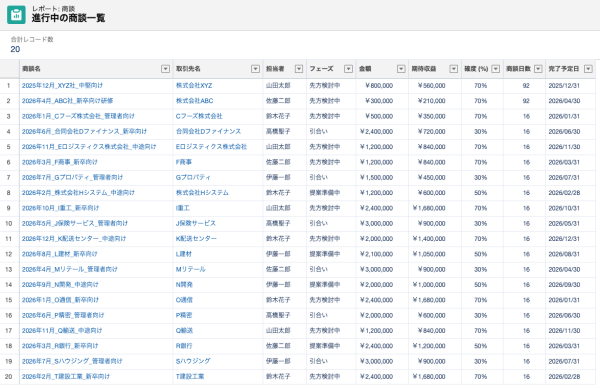This screenshot has height=388, width=600.
Task: Open opportunity 2026年1月_Cフーズ株式会社_管理者向け
Action: tap(78, 116)
